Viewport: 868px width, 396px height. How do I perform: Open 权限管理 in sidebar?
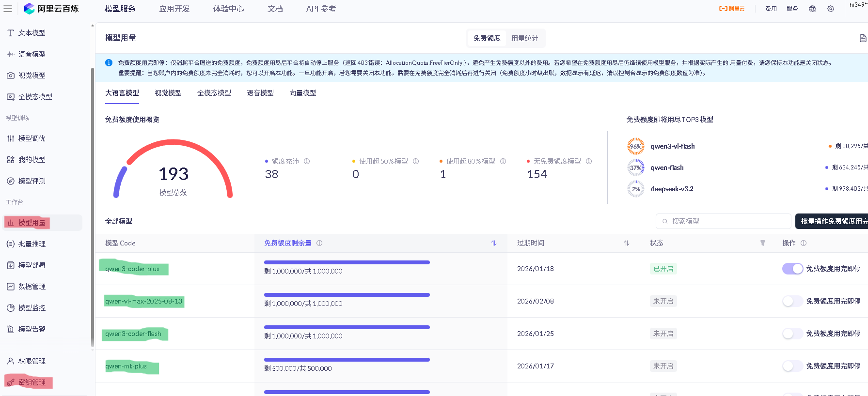[x=32, y=361]
